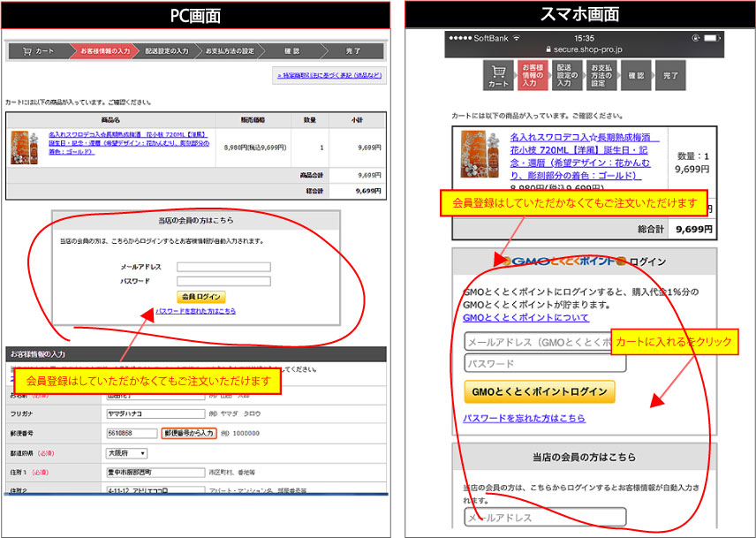
Task: Select the お支払方法の設定 step on PC screen
Action: [229, 51]
